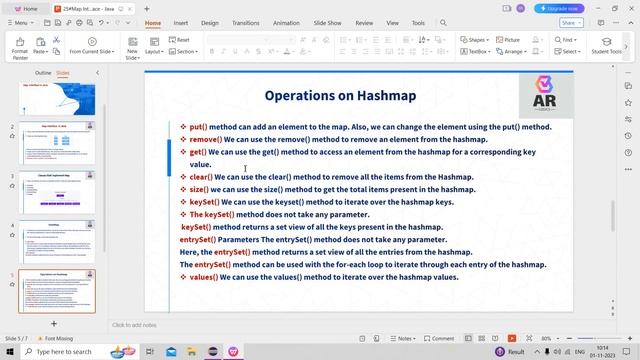Click the search magnifier beside Tools tab
The width and height of the screenshot is (640, 360).
(x=443, y=23)
